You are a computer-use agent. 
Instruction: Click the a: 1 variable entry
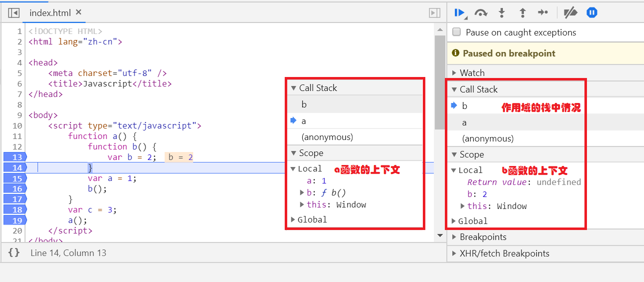pyautogui.click(x=316, y=180)
